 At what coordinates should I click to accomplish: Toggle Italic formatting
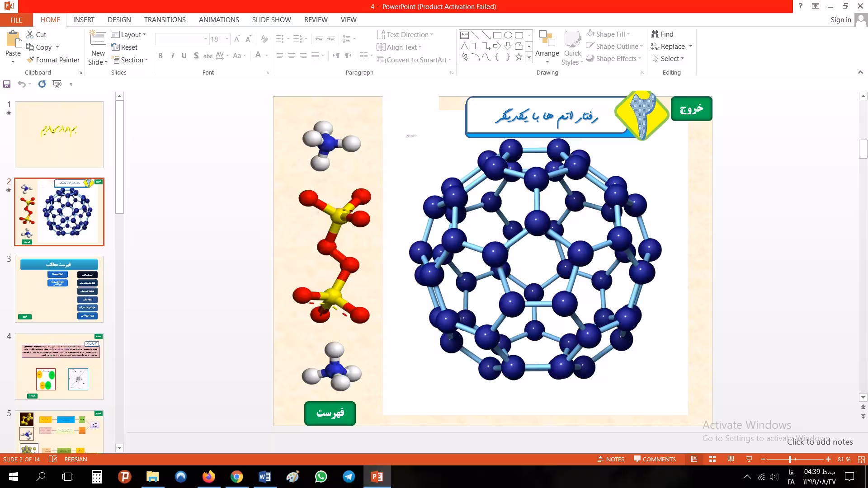click(172, 56)
